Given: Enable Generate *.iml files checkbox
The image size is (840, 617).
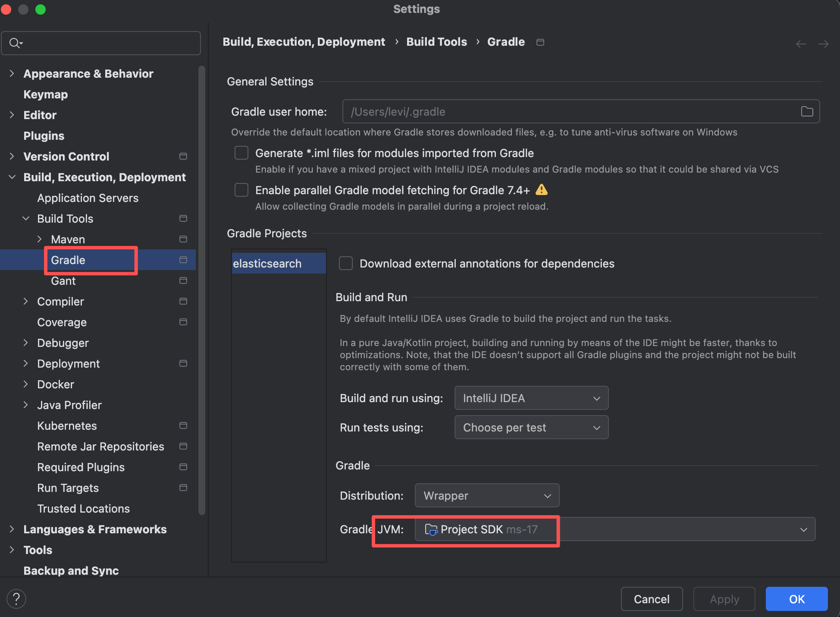Looking at the screenshot, I should 241,153.
